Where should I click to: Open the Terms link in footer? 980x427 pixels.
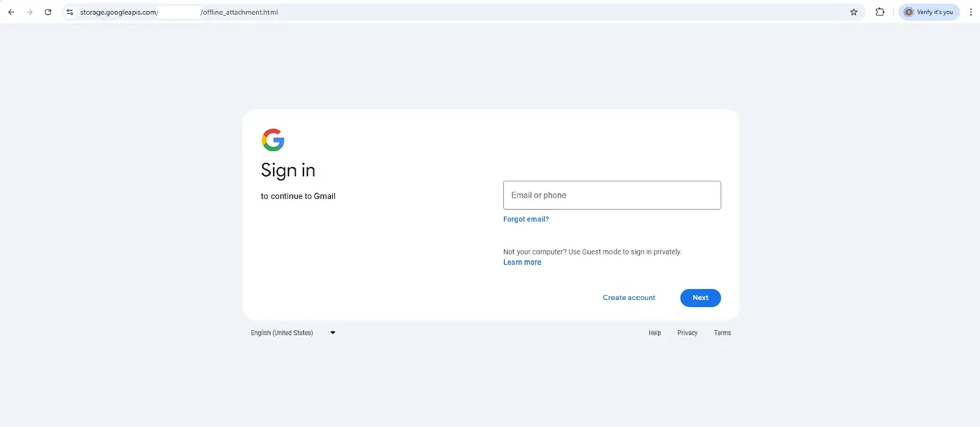tap(722, 333)
